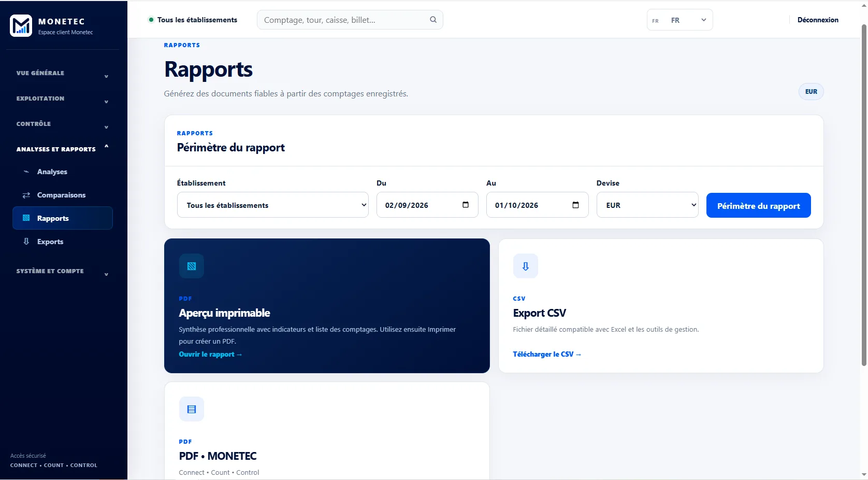Open the FR language selector
This screenshot has height=480, width=868.
coord(679,20)
